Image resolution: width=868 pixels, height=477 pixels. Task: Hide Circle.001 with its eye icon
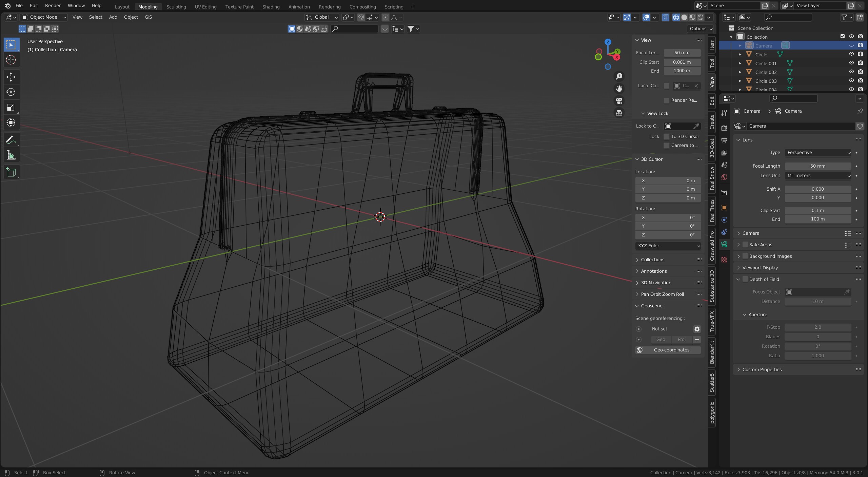point(851,63)
